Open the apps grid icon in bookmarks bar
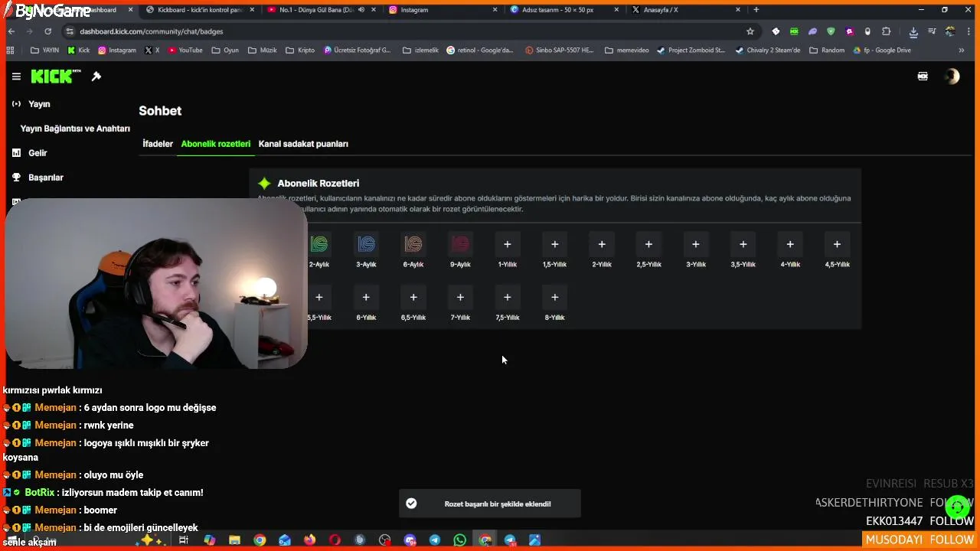Screen dimensions: 980x551 (x=10, y=51)
